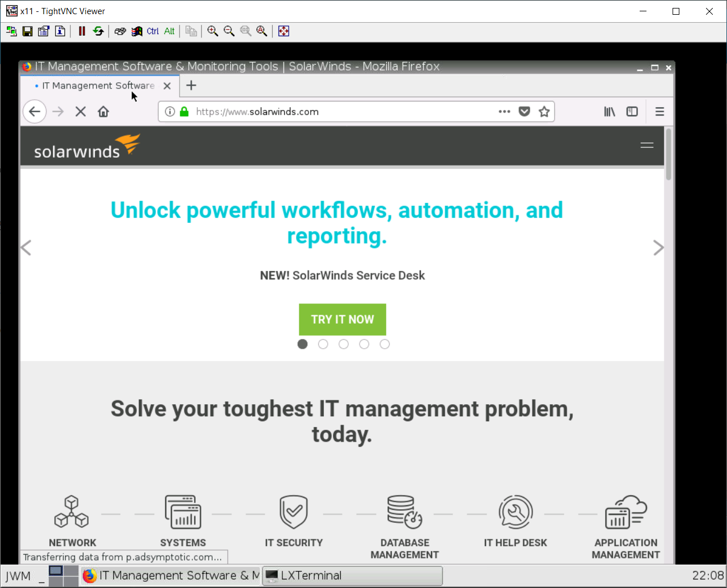Click the SolarWinds logo
The image size is (727, 588).
pos(87,146)
